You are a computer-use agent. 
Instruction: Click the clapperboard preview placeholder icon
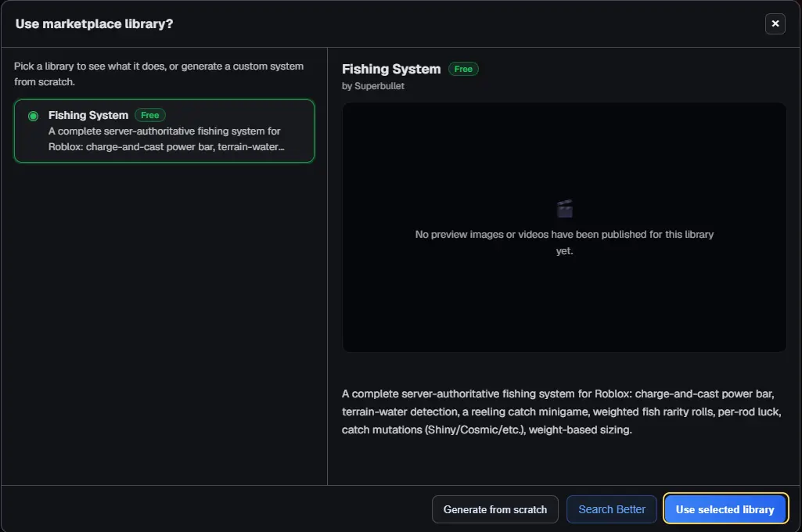(565, 209)
